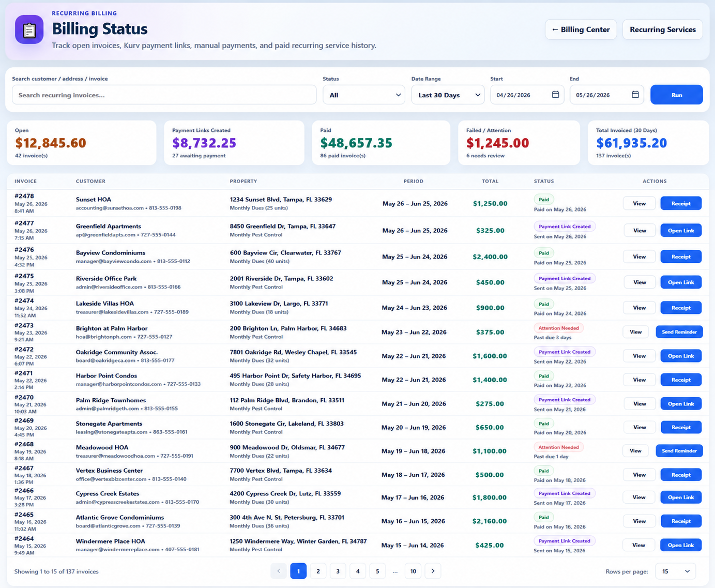This screenshot has height=588, width=715.
Task: View Lakeside Villas HOA invoice
Action: [x=639, y=308]
